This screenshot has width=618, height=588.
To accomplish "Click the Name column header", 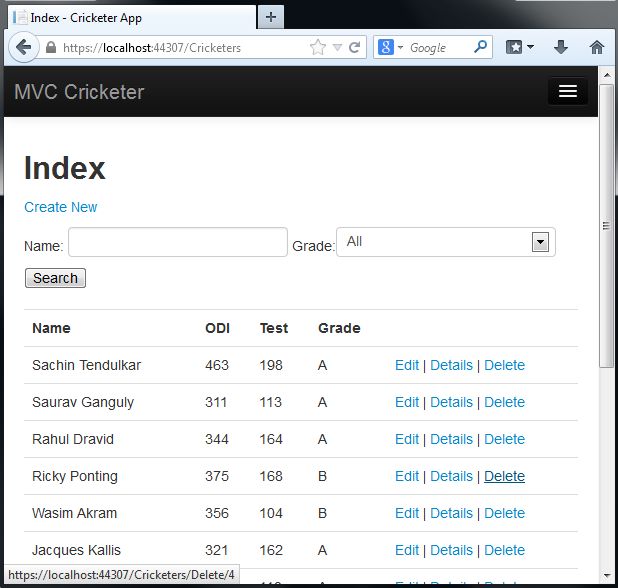I will (x=51, y=328).
